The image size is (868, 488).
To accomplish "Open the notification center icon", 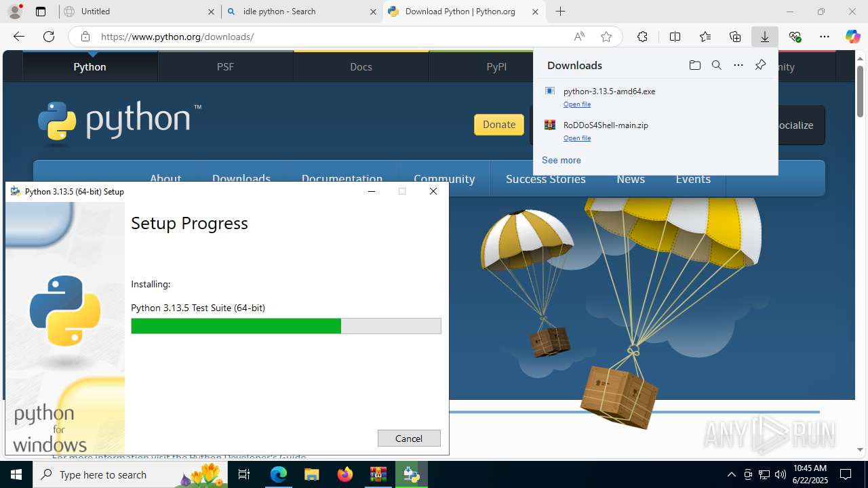I will pos(846,474).
